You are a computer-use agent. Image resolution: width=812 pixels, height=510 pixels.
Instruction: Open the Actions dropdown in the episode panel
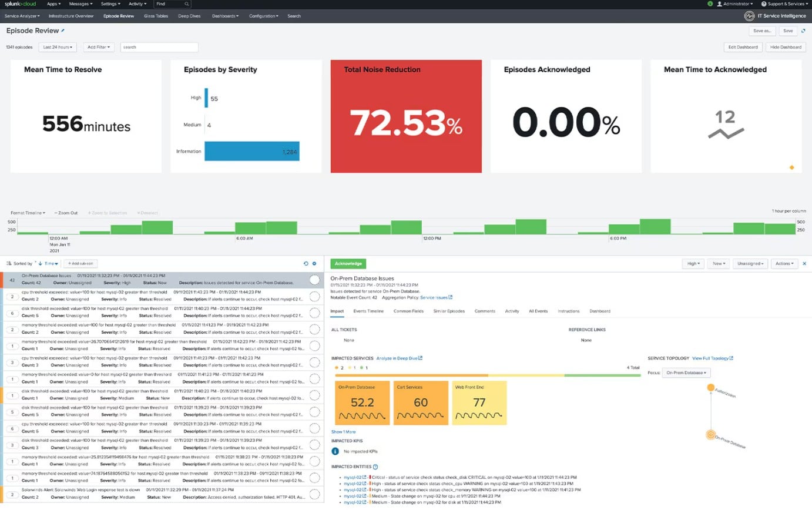[784, 263]
